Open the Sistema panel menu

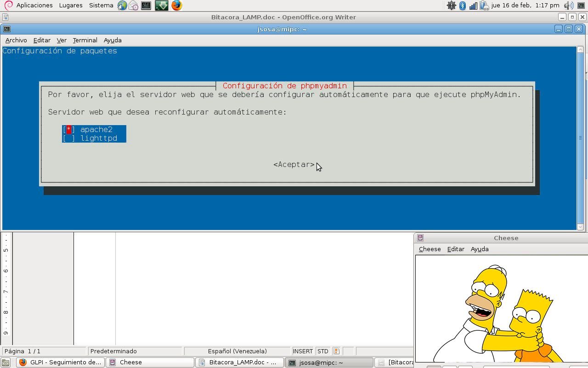coord(101,6)
